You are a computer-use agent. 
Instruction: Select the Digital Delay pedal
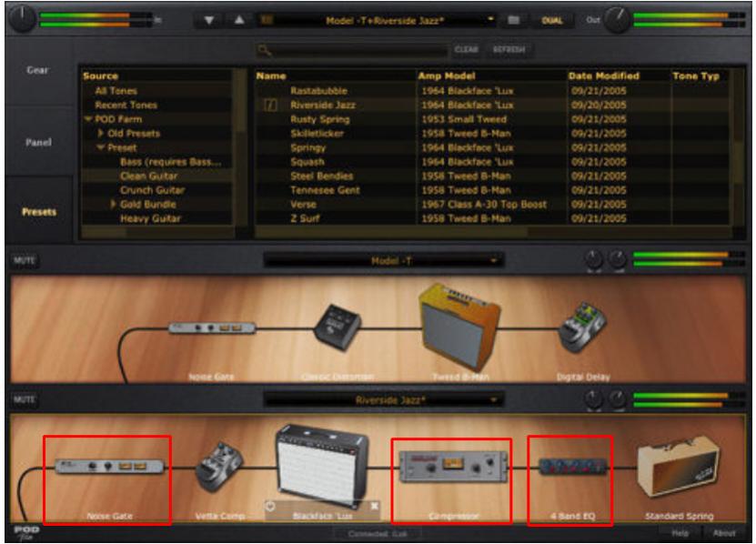582,327
